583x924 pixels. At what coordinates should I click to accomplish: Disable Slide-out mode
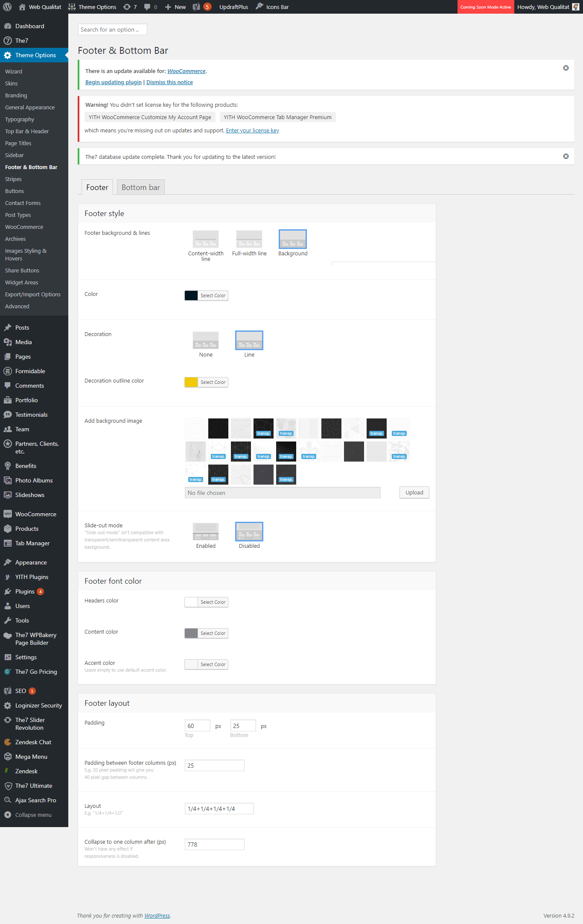[x=249, y=532]
